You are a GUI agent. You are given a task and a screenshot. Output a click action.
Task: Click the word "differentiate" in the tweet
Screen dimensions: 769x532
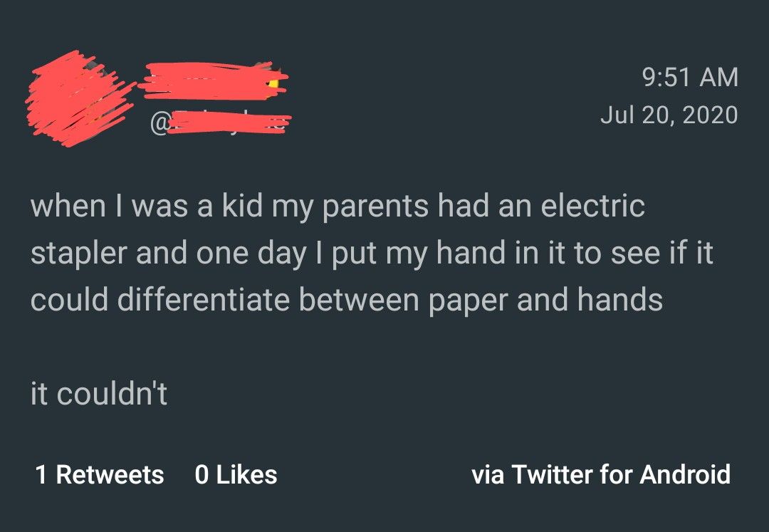pos(203,300)
